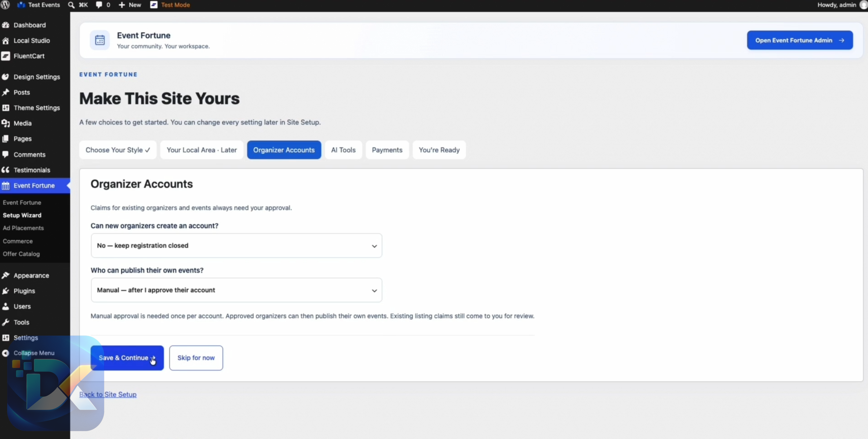This screenshot has width=868, height=439.
Task: Click the Design Settings palette icon
Action: tap(5, 77)
